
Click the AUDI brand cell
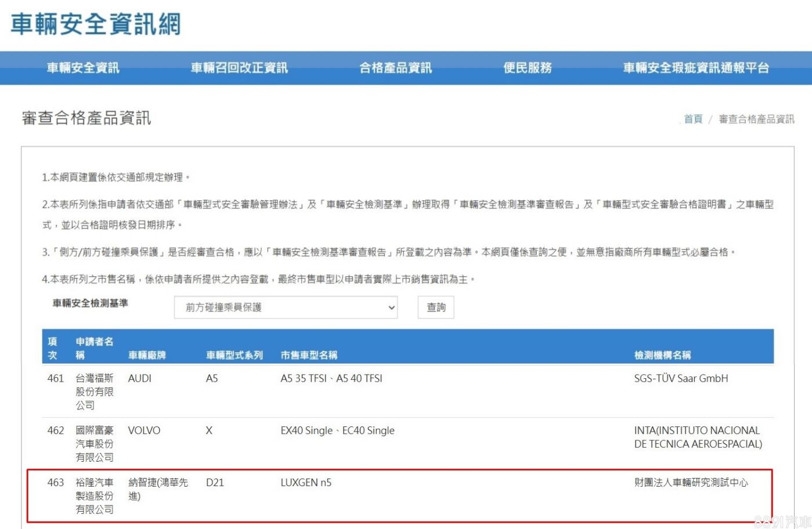point(140,378)
